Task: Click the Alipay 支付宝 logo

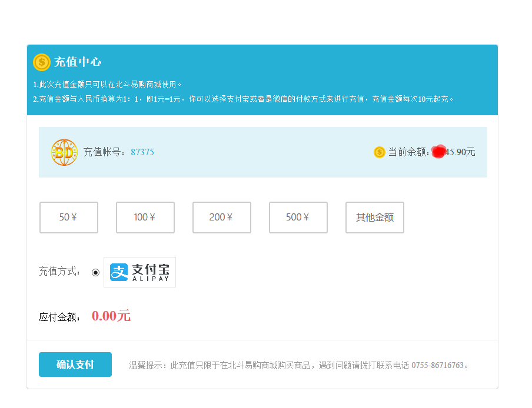Action: [139, 272]
